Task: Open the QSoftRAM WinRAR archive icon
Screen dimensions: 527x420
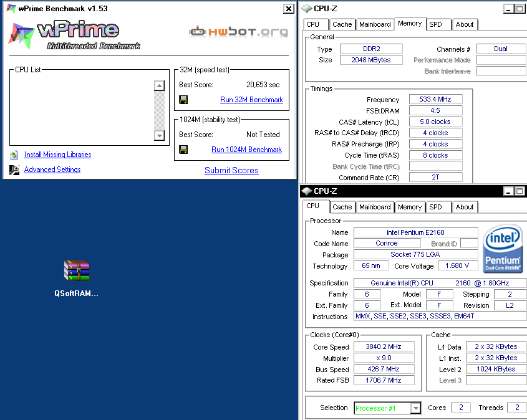Action: (77, 270)
